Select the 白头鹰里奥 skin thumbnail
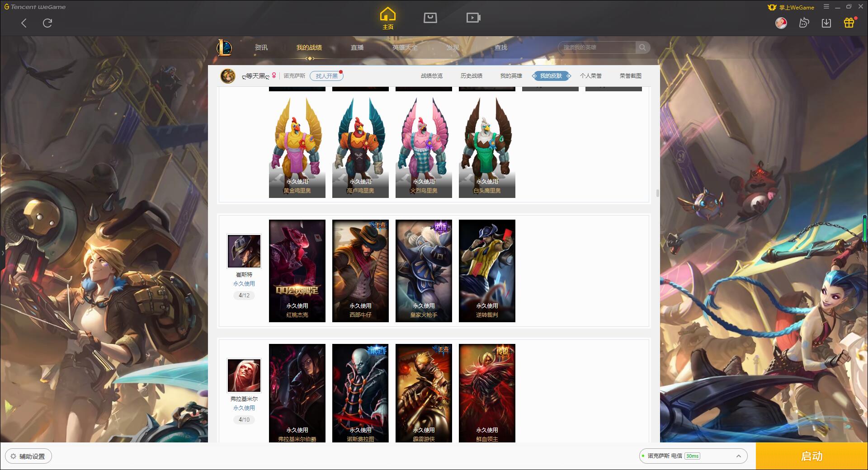 (487, 147)
